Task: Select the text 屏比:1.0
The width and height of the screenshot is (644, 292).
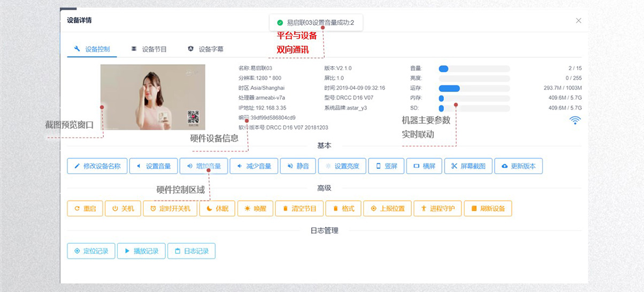Action: [x=334, y=78]
